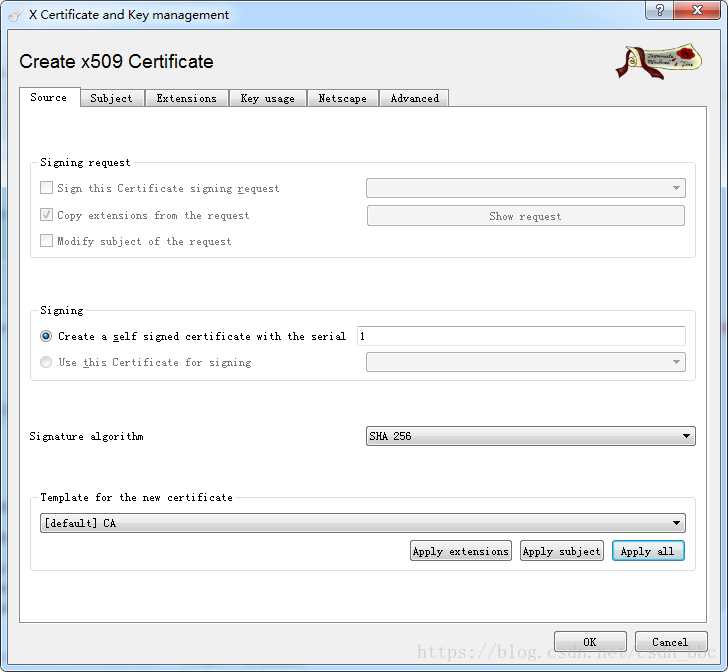
Task: Expand the signing request selection dropdown
Action: pos(526,188)
